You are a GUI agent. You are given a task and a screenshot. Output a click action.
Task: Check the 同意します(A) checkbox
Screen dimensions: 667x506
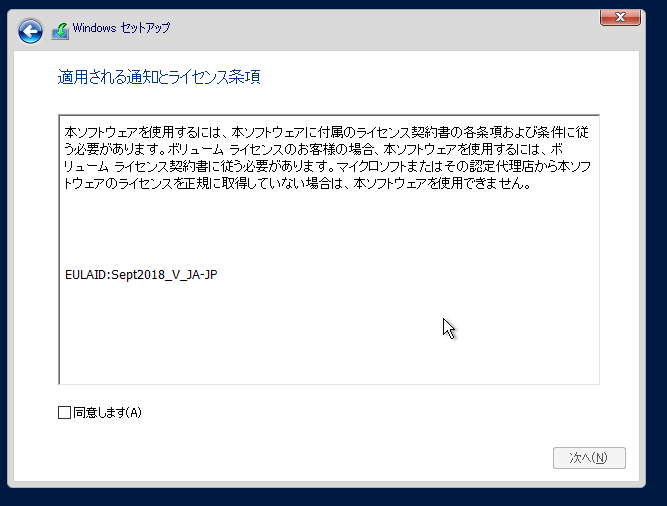pos(64,412)
